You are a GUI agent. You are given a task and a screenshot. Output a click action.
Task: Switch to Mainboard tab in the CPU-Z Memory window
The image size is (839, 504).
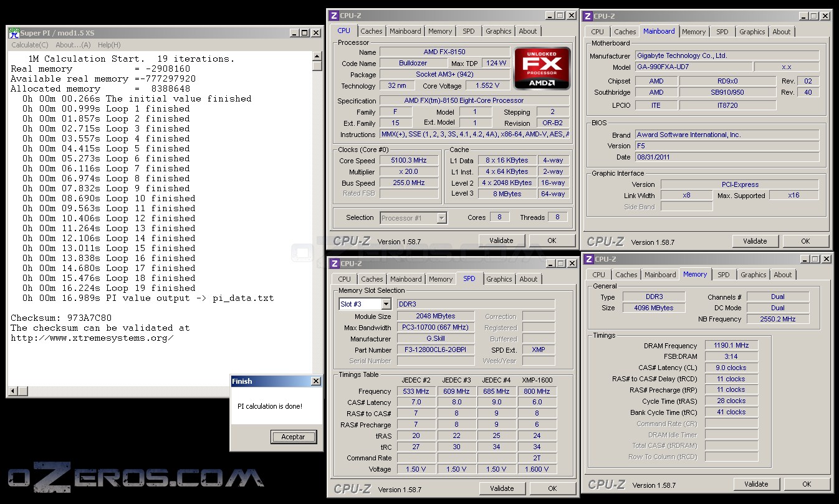[660, 275]
